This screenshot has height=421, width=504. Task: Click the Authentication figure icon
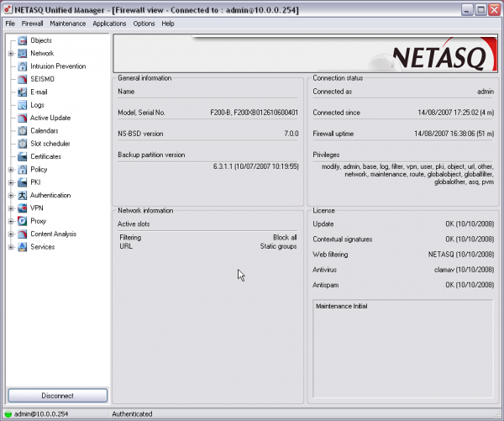tap(22, 195)
